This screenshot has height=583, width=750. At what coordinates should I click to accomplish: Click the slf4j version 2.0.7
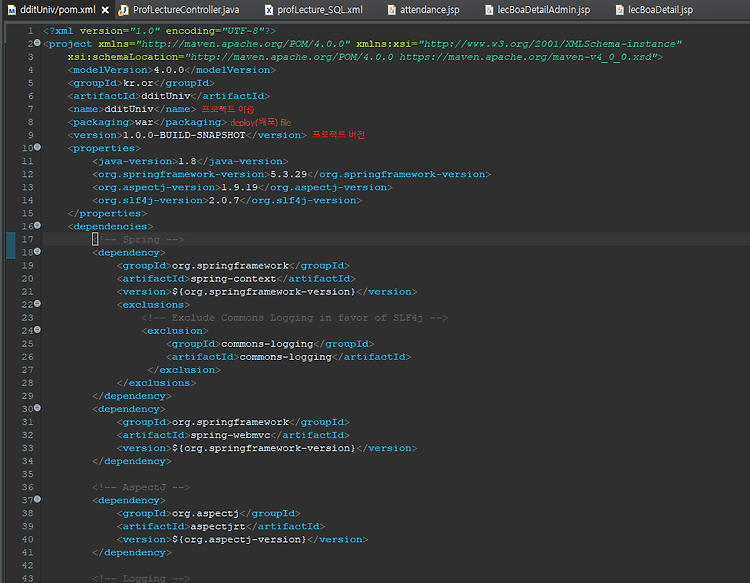(x=224, y=200)
